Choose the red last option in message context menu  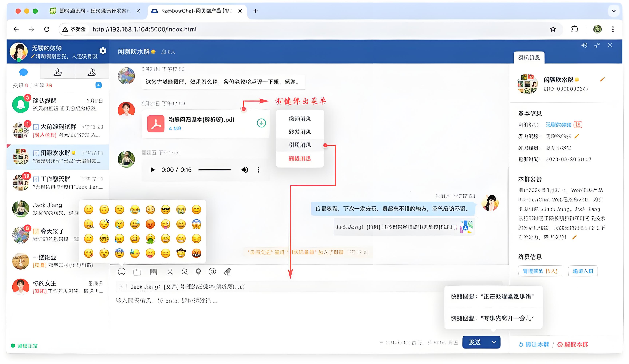click(x=300, y=158)
